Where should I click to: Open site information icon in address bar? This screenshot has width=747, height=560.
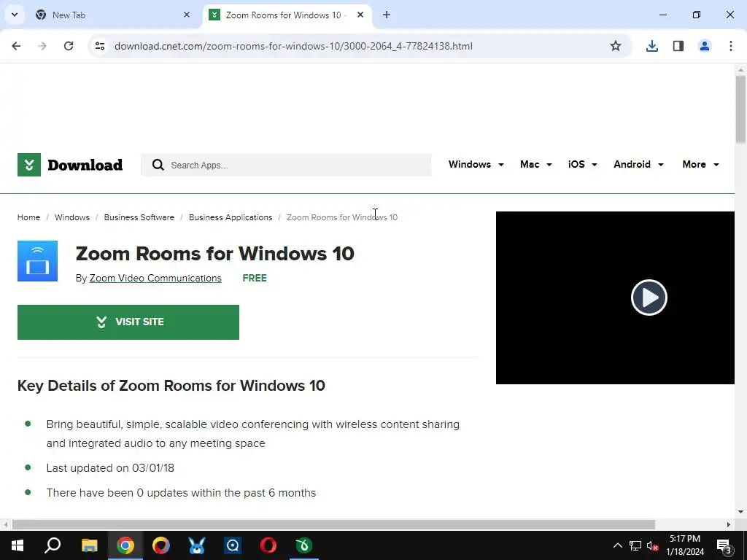(100, 46)
